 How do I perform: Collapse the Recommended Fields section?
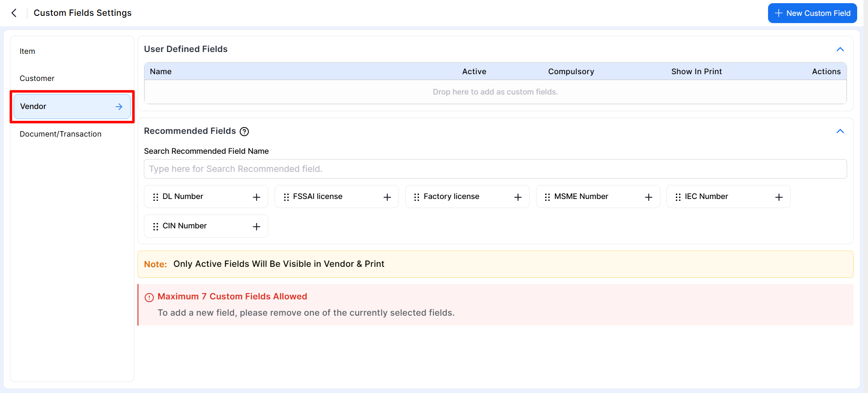pos(840,131)
